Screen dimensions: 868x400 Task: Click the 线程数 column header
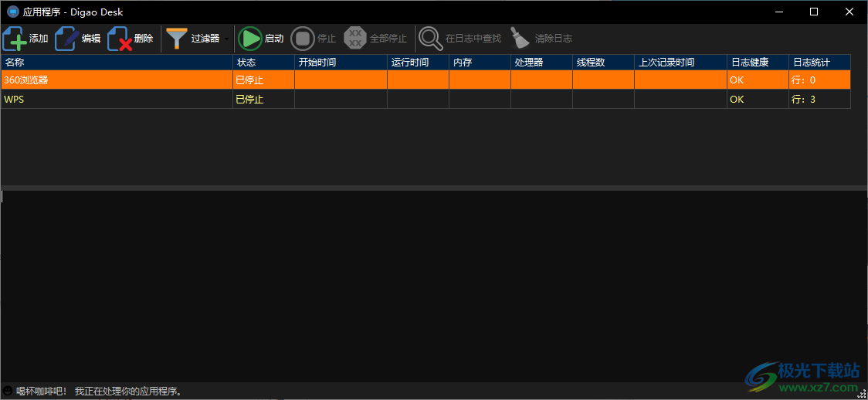(x=604, y=62)
